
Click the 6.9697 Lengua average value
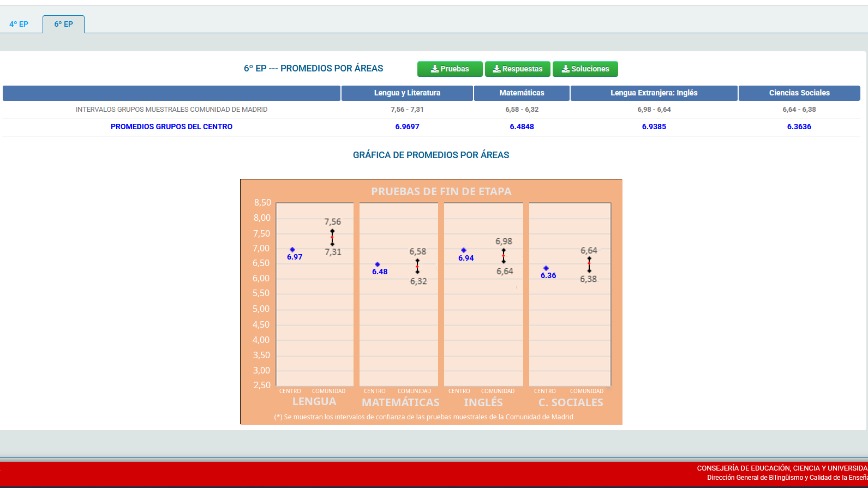click(x=408, y=126)
